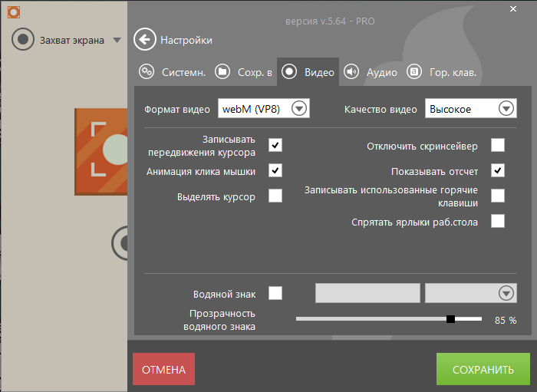Image resolution: width=537 pixels, height=392 pixels.
Task: Click the watermark text input field
Action: coord(367,293)
